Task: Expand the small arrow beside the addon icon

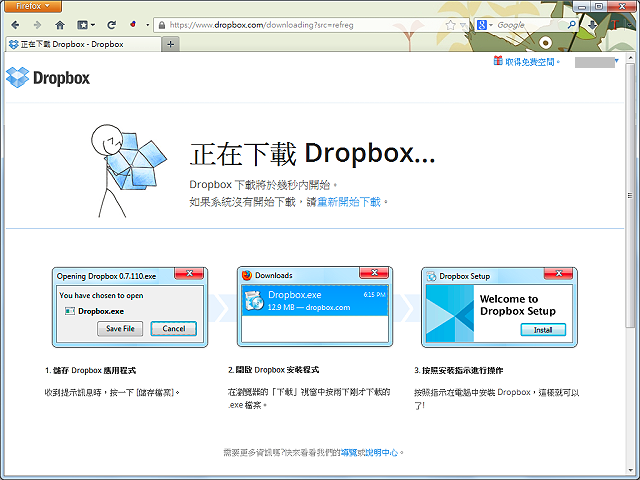Action: (x=147, y=25)
